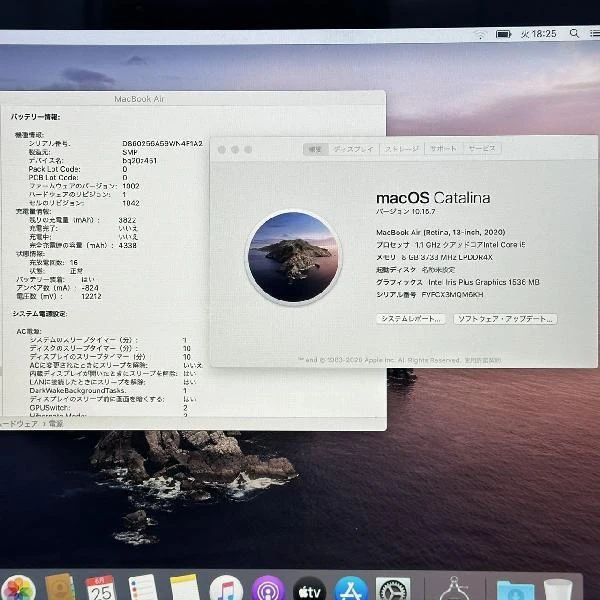
Task: Open the 使用許諾契約 link in footer
Action: (x=483, y=360)
